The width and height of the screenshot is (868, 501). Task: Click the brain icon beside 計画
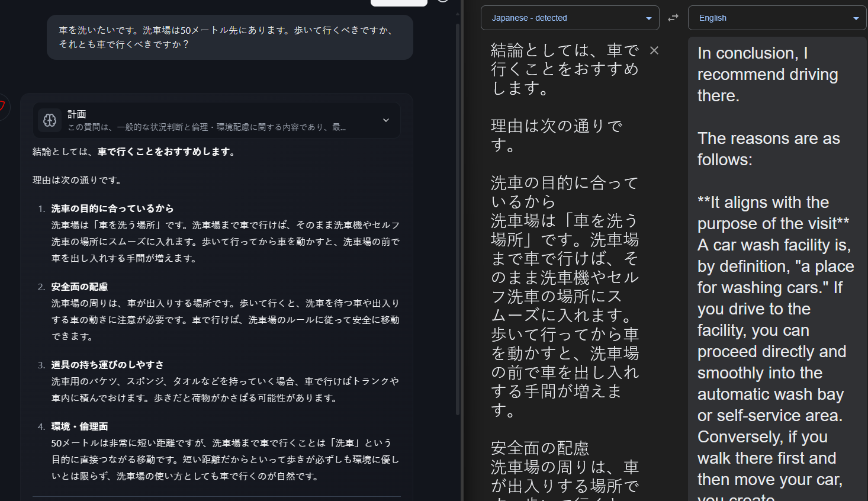coord(50,120)
